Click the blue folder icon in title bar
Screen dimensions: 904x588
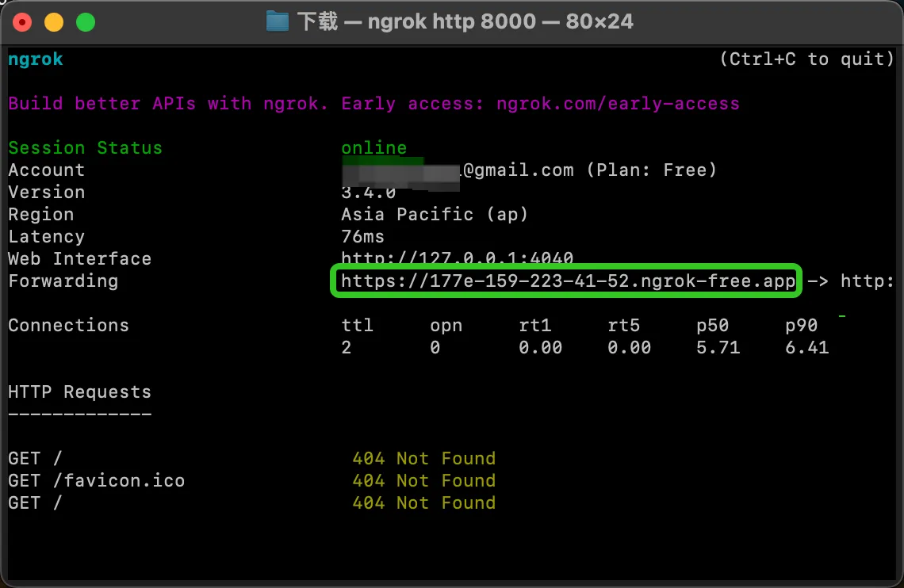(x=278, y=21)
